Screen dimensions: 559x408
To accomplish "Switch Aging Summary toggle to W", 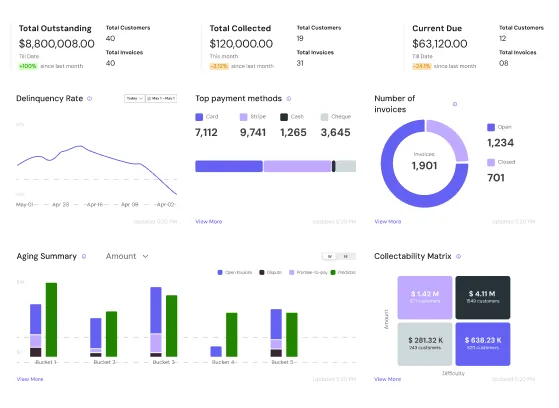I will (x=330, y=256).
